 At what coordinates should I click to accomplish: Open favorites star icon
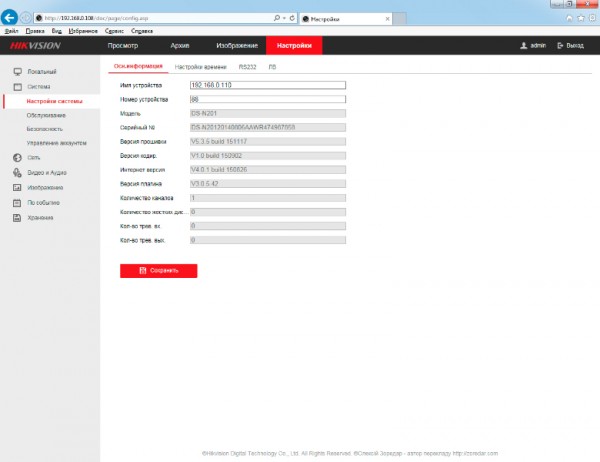581,18
